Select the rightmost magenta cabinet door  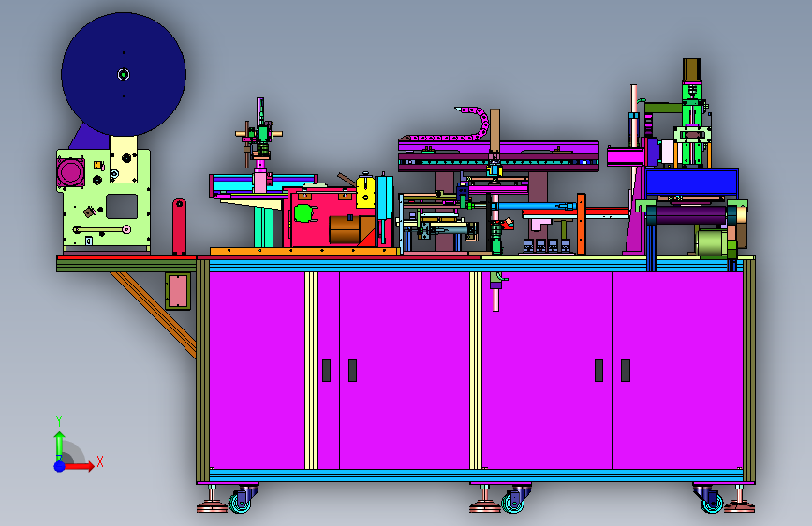pyautogui.click(x=677, y=371)
